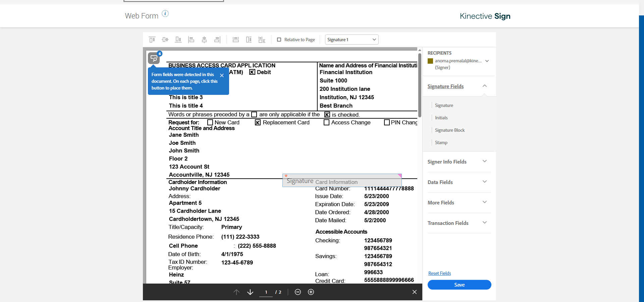Enable the Relative to Page checkbox
The width and height of the screenshot is (644, 302).
(x=279, y=40)
